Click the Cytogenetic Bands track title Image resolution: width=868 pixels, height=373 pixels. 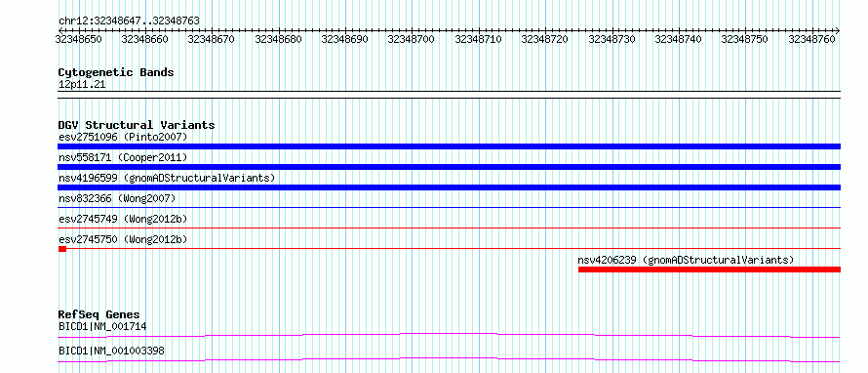pos(116,72)
